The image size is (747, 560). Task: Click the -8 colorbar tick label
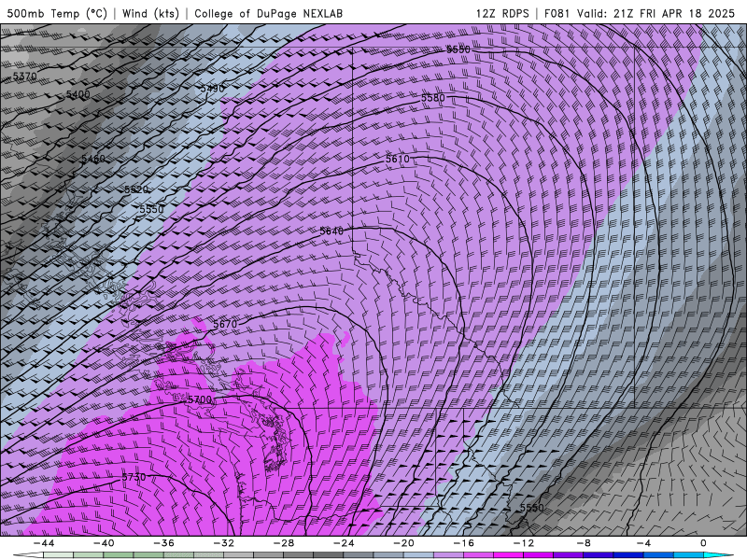(x=584, y=543)
